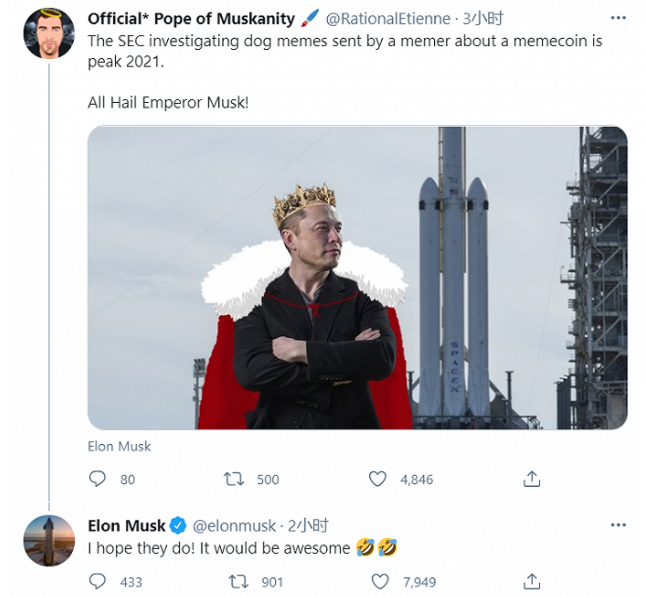Retweet Elon Musk's reply with 901 retweets

(x=238, y=581)
